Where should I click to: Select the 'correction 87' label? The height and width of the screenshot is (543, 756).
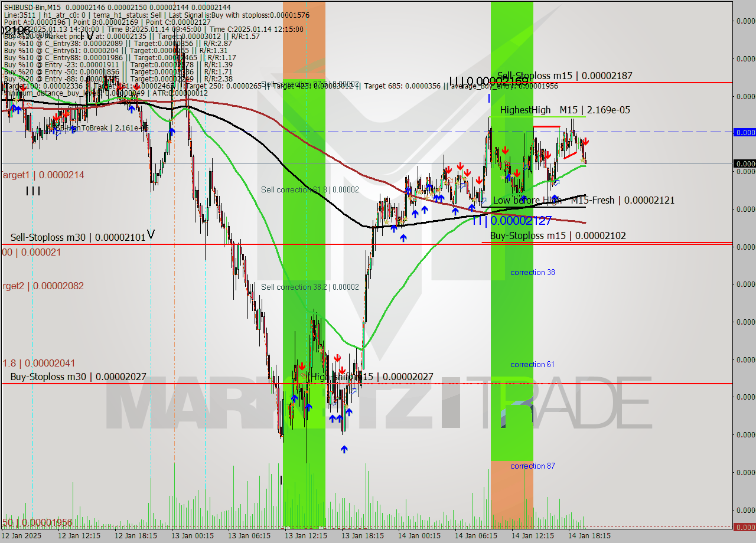click(x=533, y=466)
